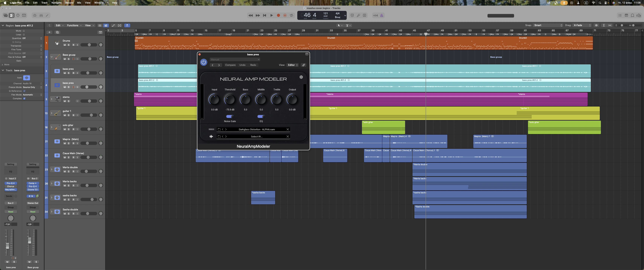Enable the Mute checkbox in Region inspector
The width and height of the screenshot is (644, 270).
pyautogui.click(x=24, y=31)
